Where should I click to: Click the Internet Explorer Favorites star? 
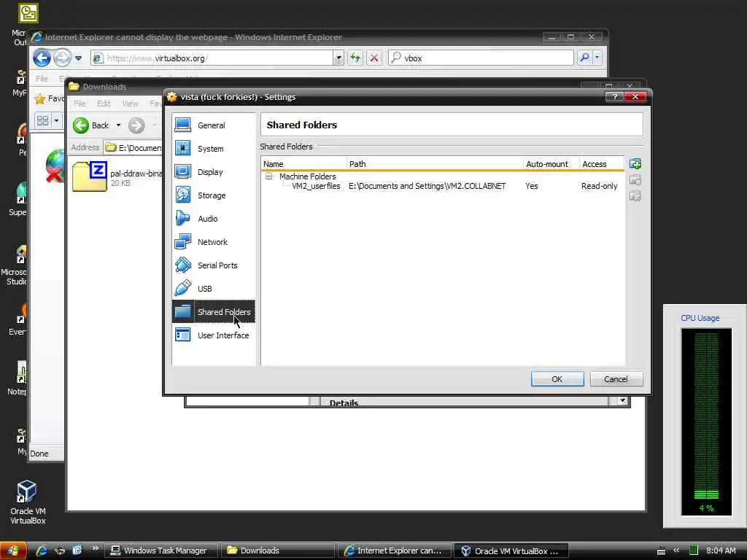40,98
